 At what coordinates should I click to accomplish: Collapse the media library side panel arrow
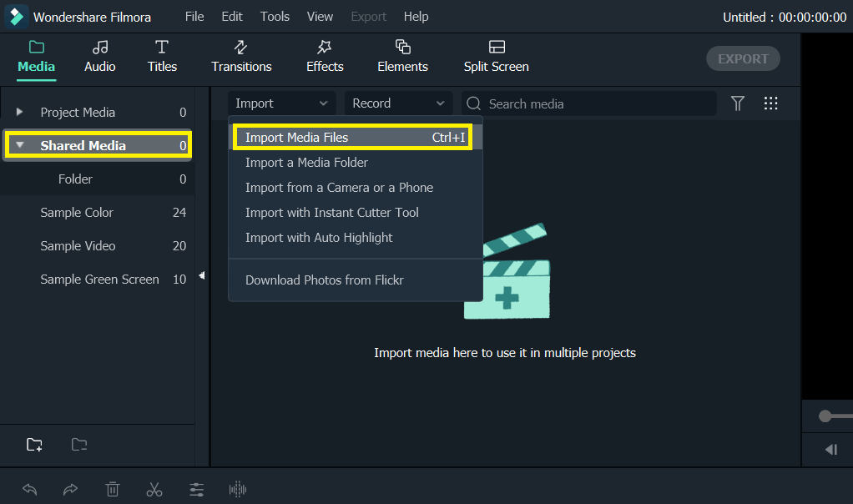pos(202,275)
